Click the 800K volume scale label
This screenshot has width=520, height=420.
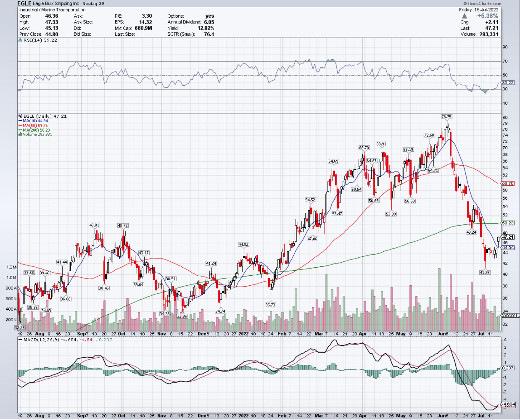(x=11, y=288)
